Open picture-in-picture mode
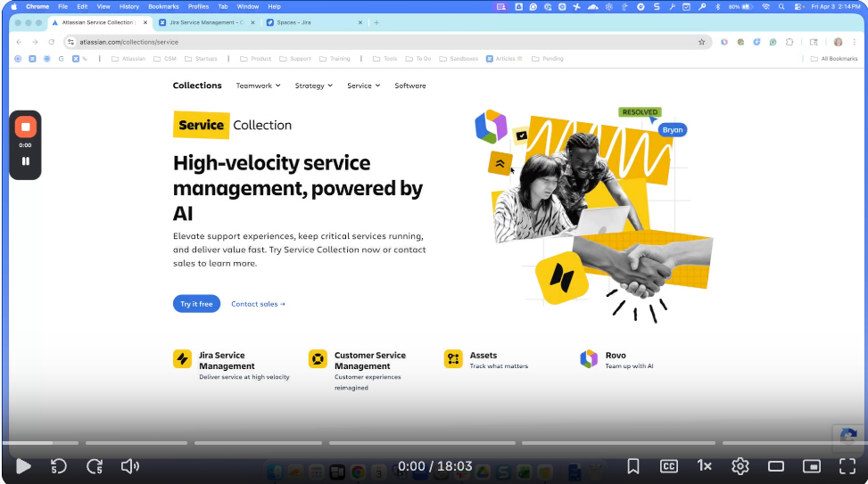The image size is (868, 484). [812, 466]
